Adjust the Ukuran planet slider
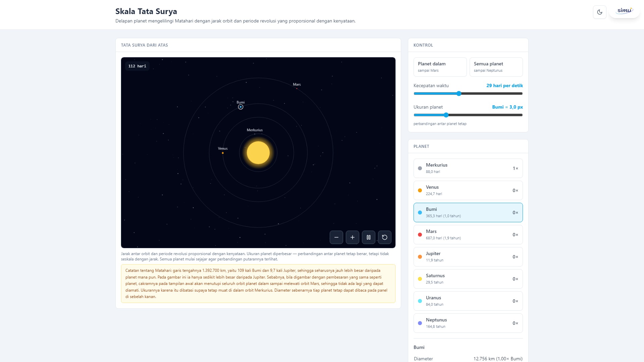The height and width of the screenshot is (362, 644). [468, 115]
